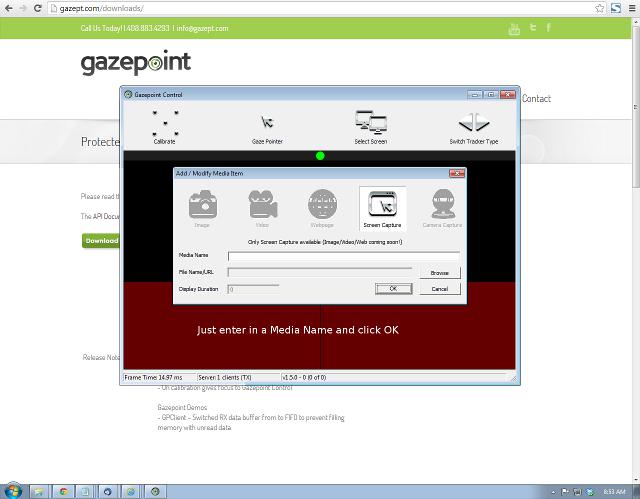Open the Facebook icon in green header
This screenshot has width=640, height=499.
tap(548, 27)
